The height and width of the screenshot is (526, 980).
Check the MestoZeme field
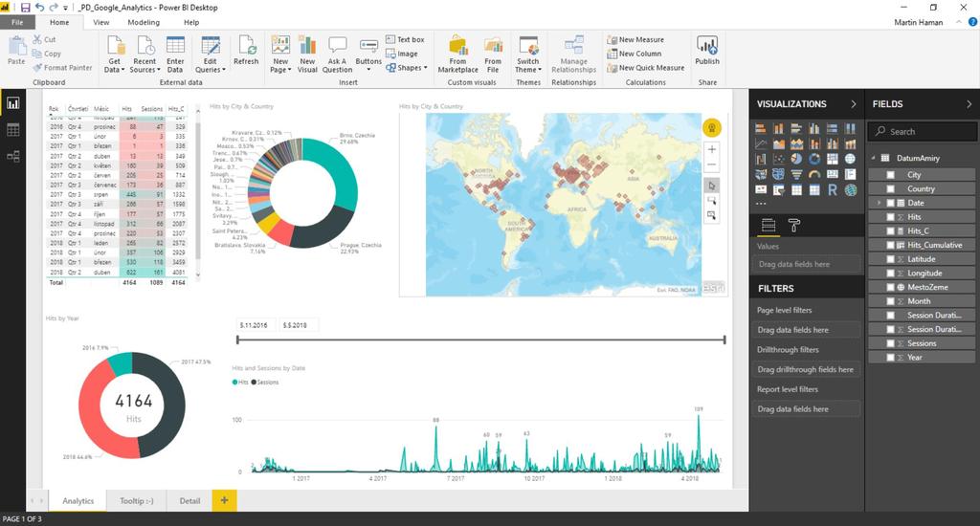point(891,287)
